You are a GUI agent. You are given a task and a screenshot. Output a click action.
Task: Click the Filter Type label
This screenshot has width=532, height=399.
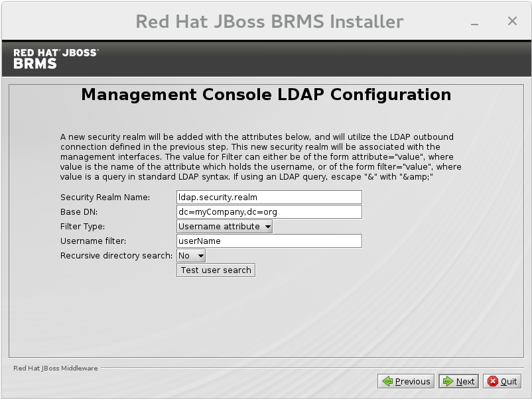click(x=82, y=227)
